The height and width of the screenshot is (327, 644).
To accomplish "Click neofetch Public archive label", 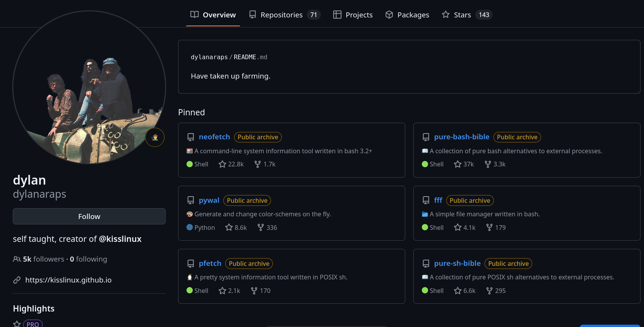I will coord(258,137).
